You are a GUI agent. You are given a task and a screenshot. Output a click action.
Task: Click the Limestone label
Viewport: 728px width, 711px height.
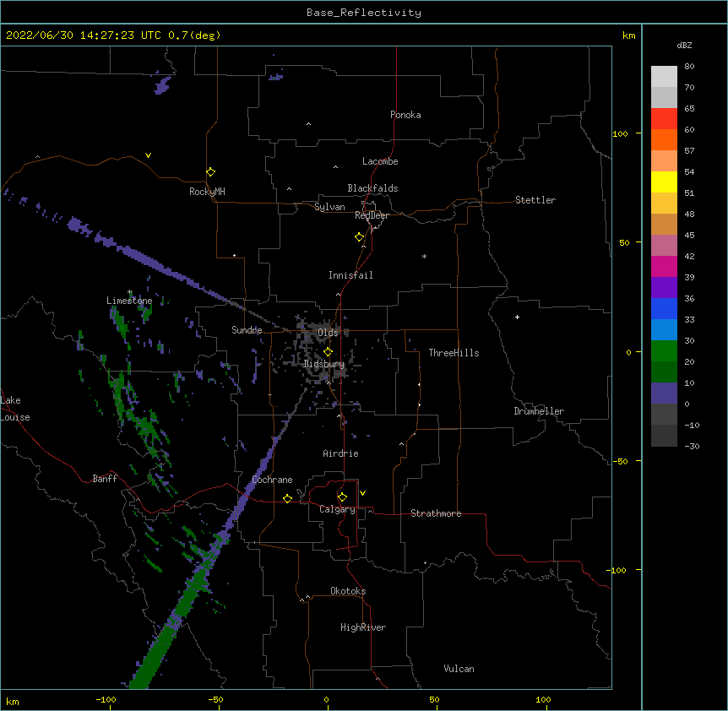point(129,301)
